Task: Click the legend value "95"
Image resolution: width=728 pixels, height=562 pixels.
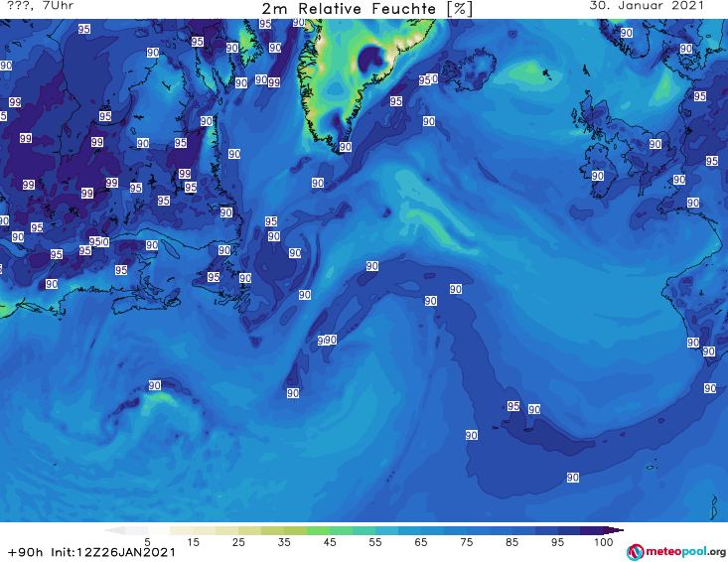Action: pyautogui.click(x=557, y=542)
